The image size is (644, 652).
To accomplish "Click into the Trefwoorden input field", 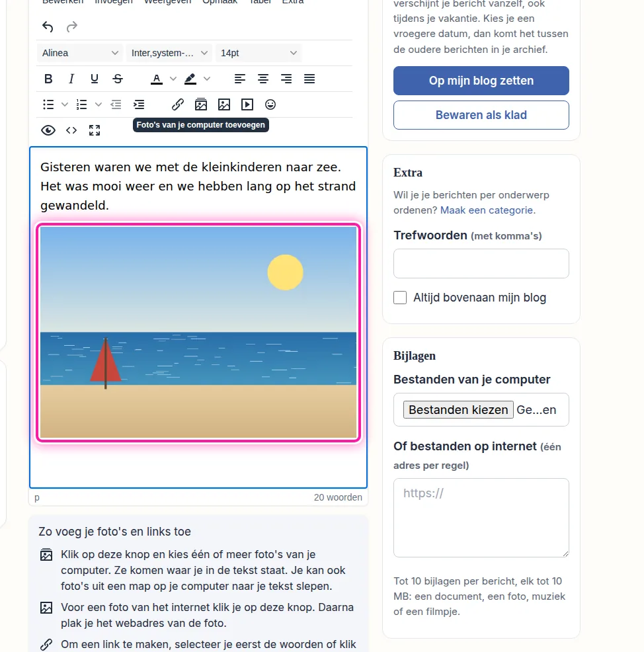I will coord(481,264).
